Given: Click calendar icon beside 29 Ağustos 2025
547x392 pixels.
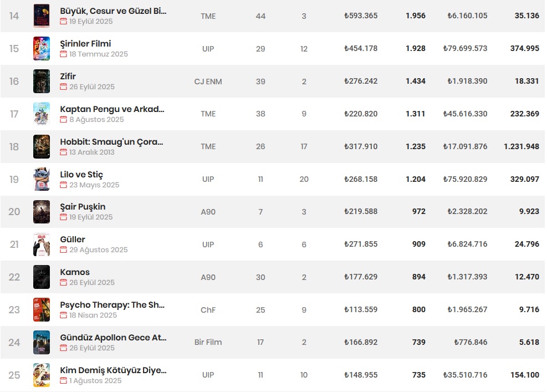Looking at the screenshot, I should coord(64,250).
